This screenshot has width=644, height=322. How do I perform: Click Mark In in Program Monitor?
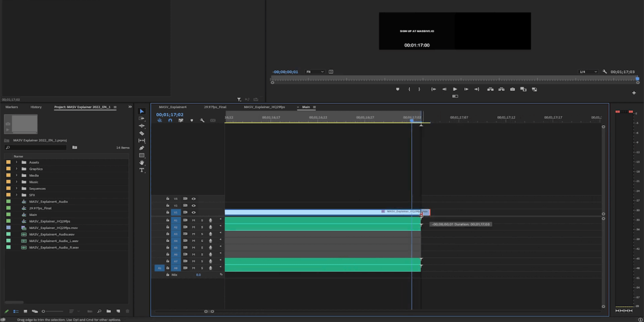409,89
